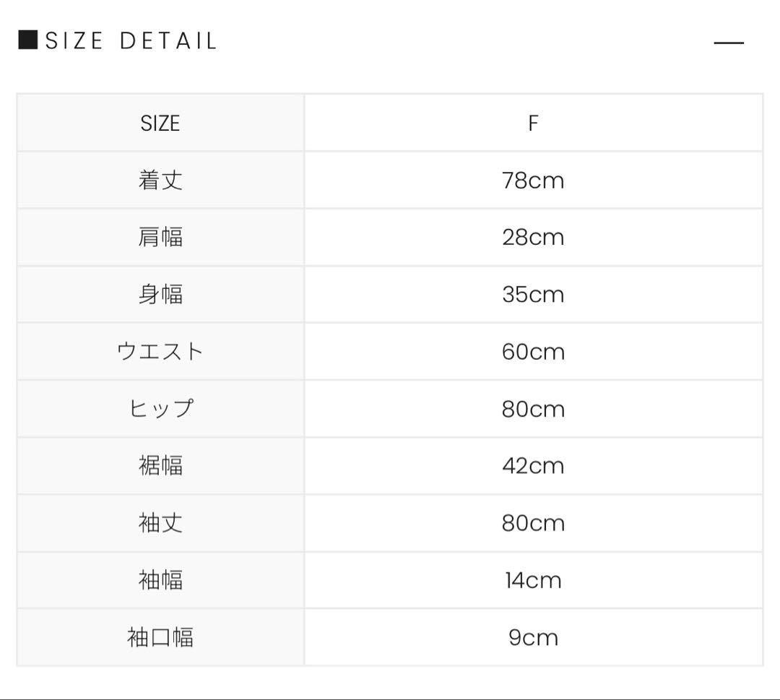Click the 身幅 row label
Screen dimensions: 780x700
160,295
